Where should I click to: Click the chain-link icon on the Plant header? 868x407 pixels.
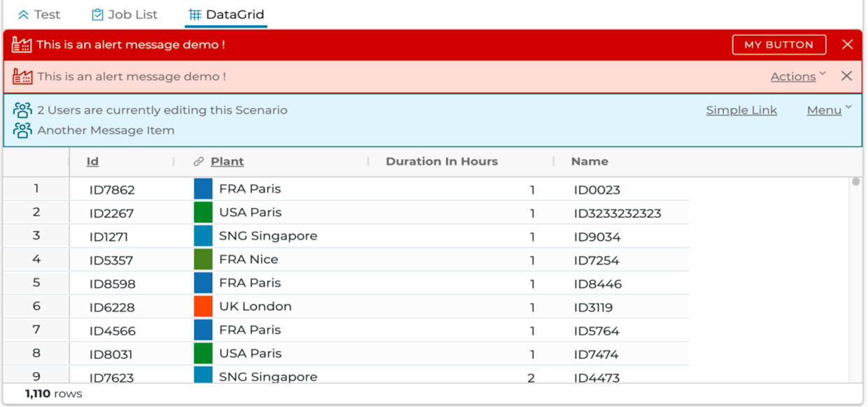(197, 160)
